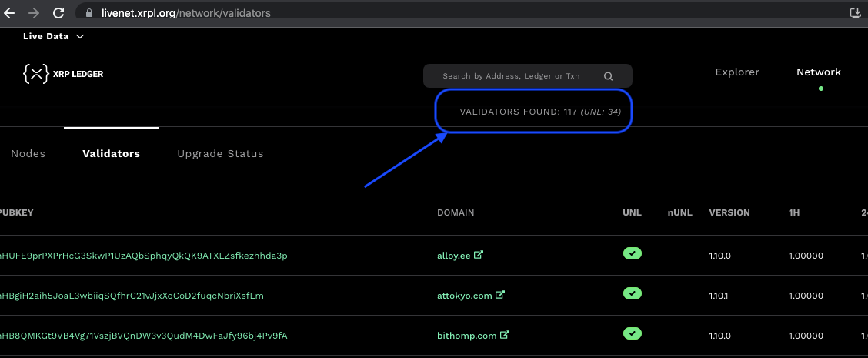868x358 pixels.
Task: Click install icon in address bar
Action: [855, 13]
